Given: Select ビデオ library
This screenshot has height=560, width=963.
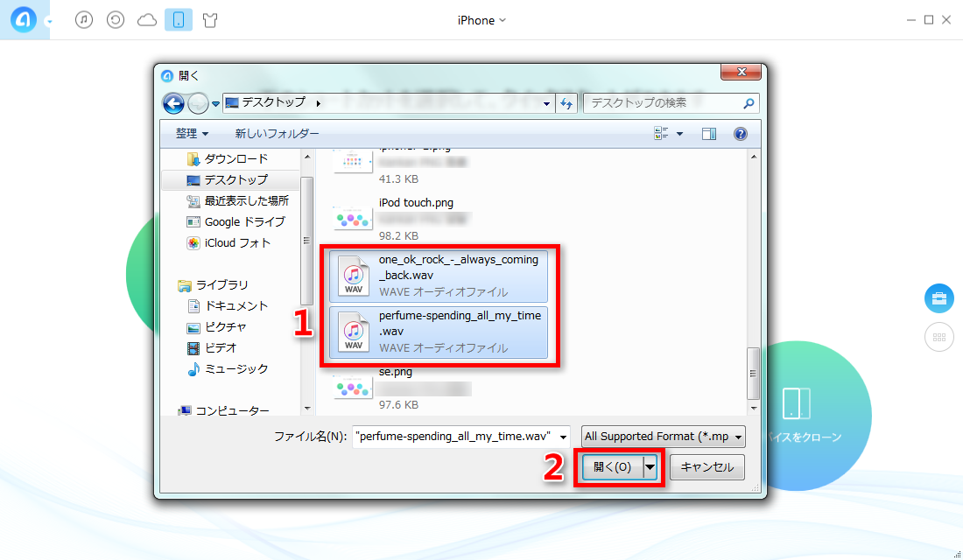Looking at the screenshot, I should pyautogui.click(x=212, y=347).
